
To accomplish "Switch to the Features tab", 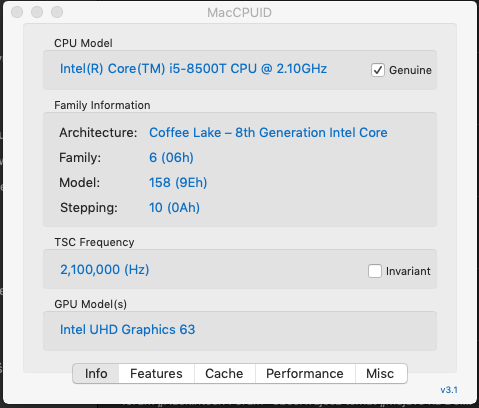I will coord(156,374).
